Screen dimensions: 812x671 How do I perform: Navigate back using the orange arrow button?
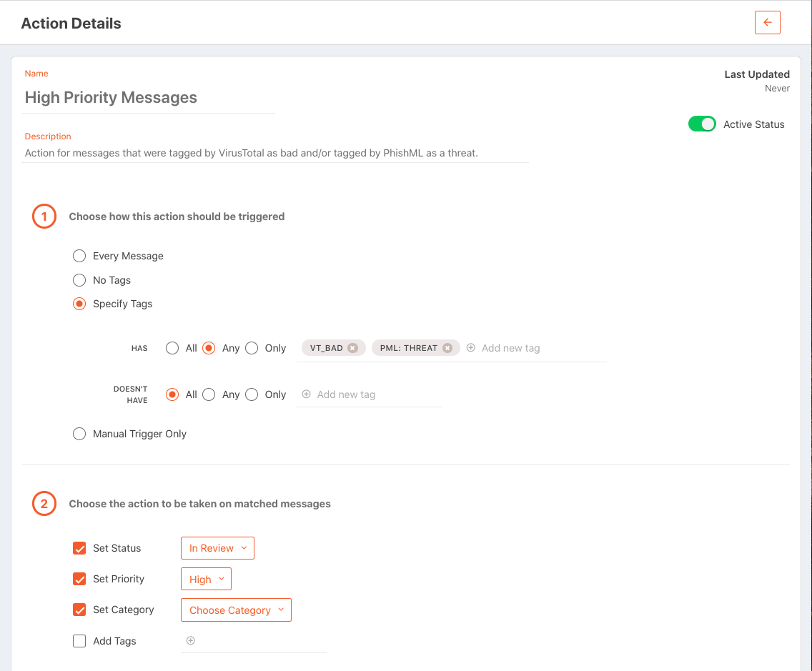click(767, 22)
